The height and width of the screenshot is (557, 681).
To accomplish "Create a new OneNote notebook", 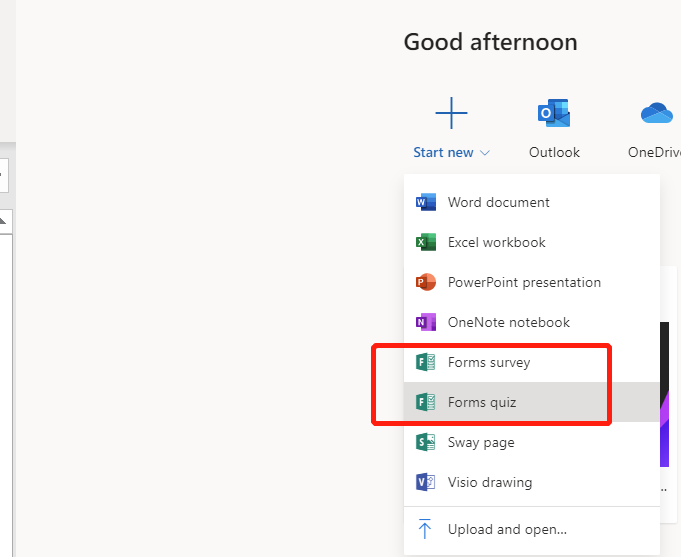I will (532, 322).
